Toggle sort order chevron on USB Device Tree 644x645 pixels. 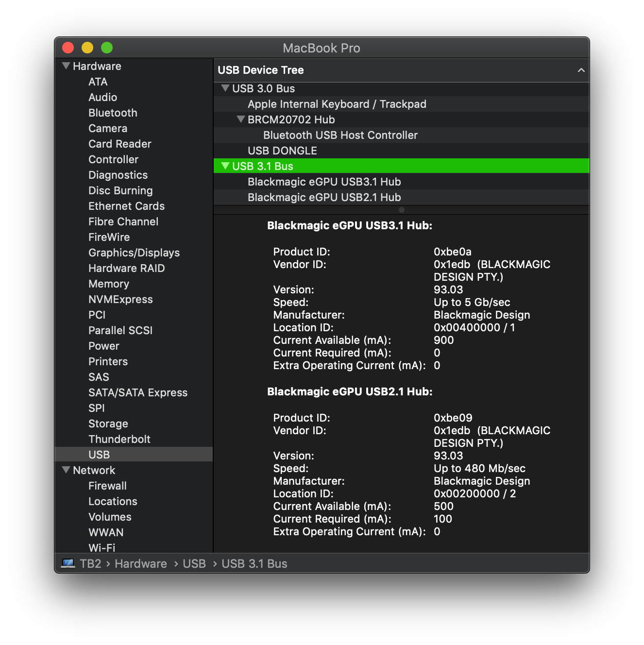pos(581,70)
